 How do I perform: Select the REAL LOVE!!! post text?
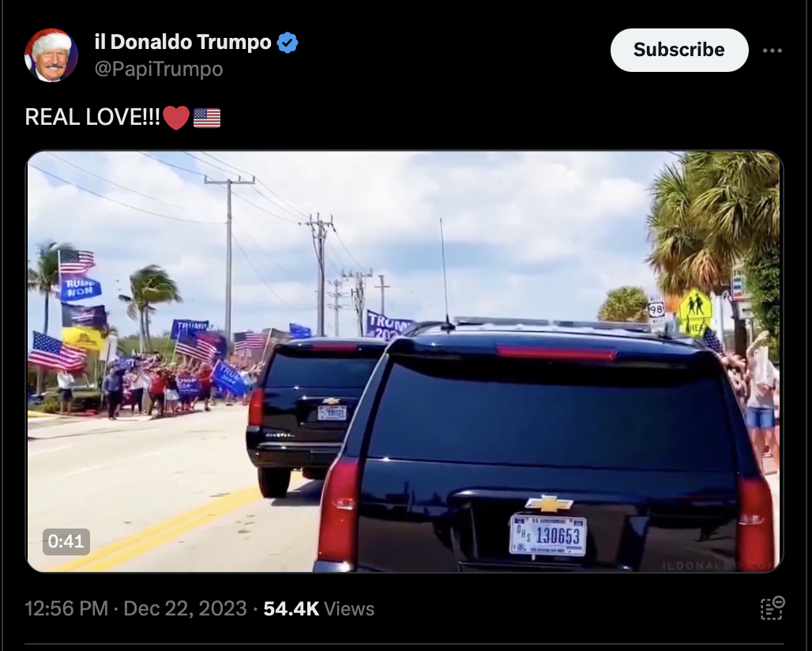[x=92, y=117]
